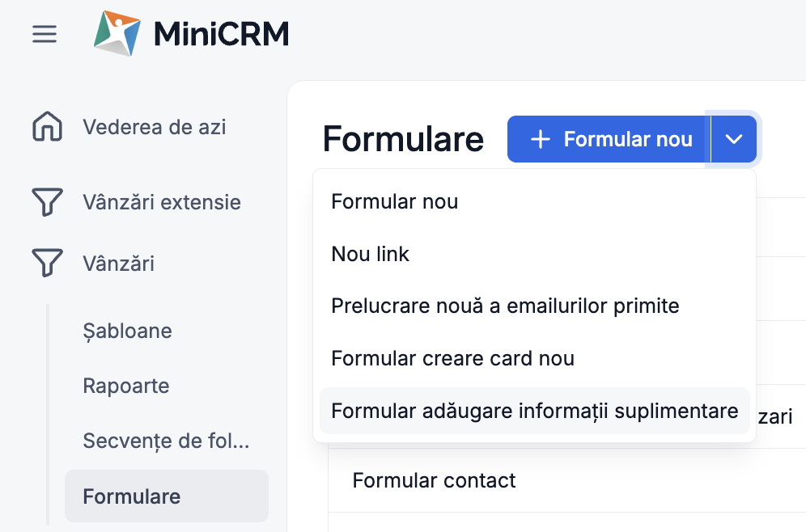Image resolution: width=806 pixels, height=532 pixels.
Task: Click the home icon beside Vederea de azi
Action: [x=47, y=126]
